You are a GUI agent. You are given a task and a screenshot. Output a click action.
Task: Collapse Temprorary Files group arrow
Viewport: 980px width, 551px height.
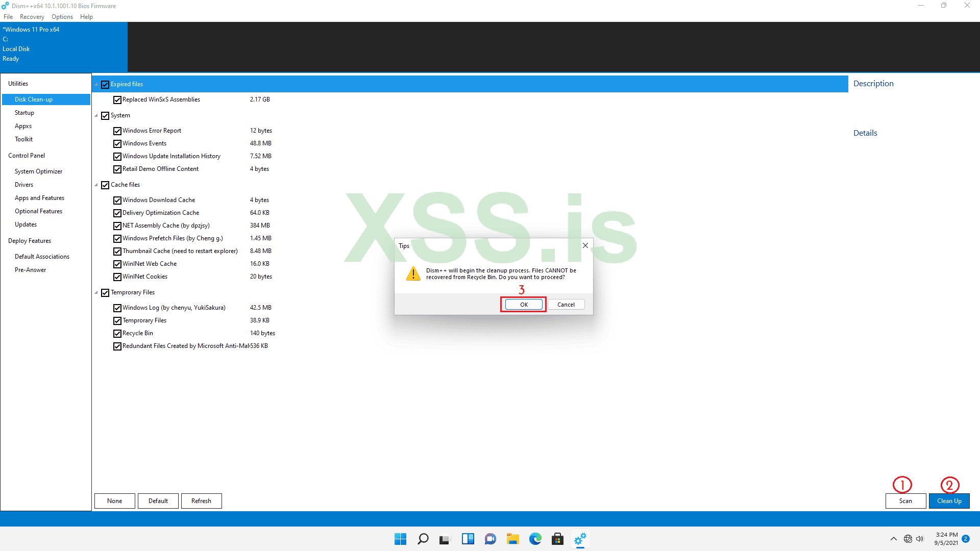click(x=96, y=293)
